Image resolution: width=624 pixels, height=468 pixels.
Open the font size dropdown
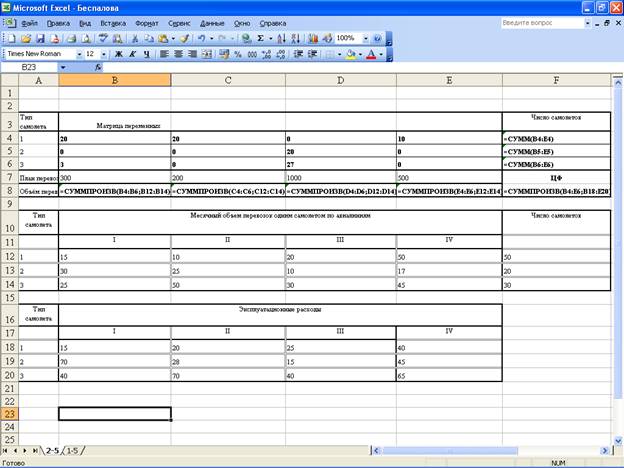pyautogui.click(x=104, y=54)
